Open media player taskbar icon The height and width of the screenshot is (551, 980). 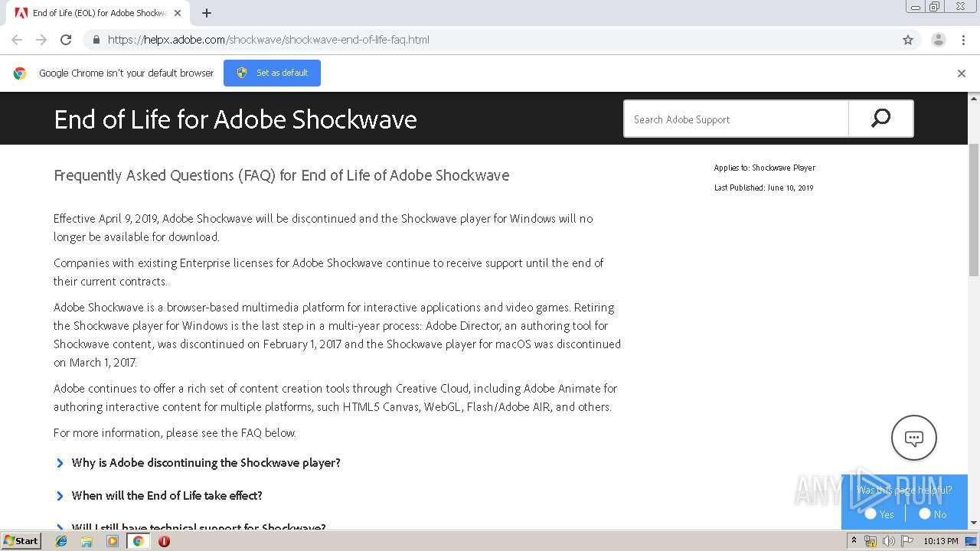click(x=113, y=541)
